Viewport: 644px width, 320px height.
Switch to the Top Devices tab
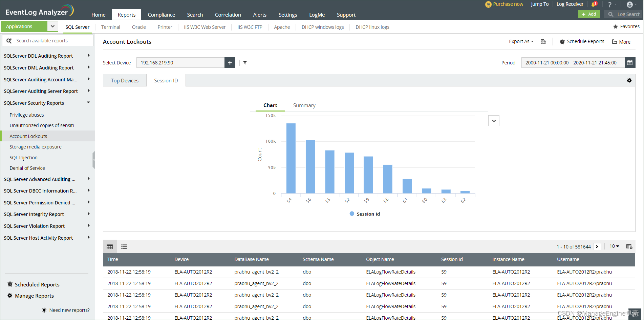pos(125,81)
